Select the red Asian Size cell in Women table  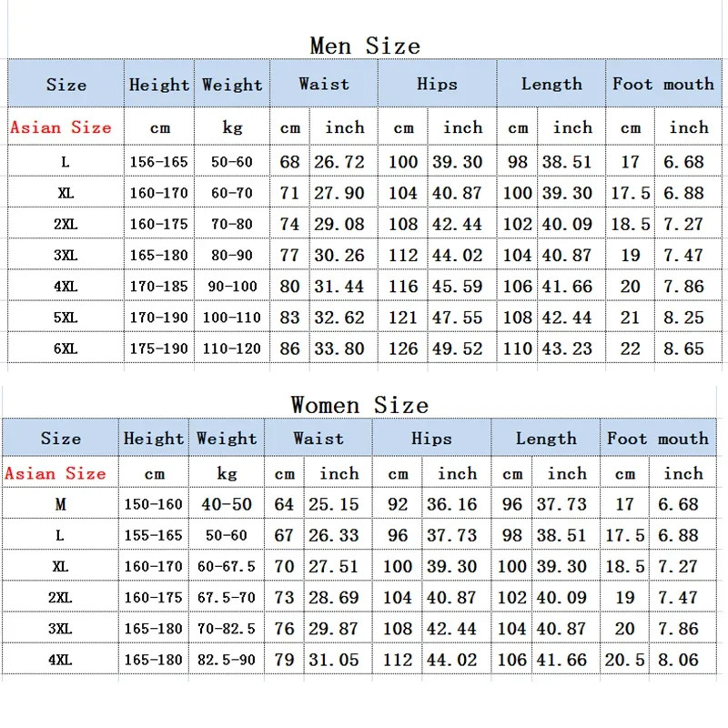pyautogui.click(x=56, y=473)
